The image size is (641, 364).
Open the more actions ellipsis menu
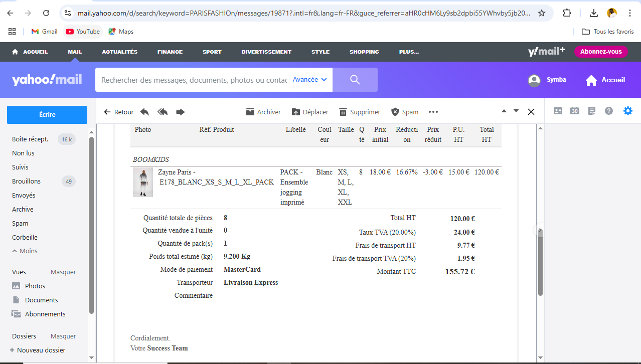point(433,112)
